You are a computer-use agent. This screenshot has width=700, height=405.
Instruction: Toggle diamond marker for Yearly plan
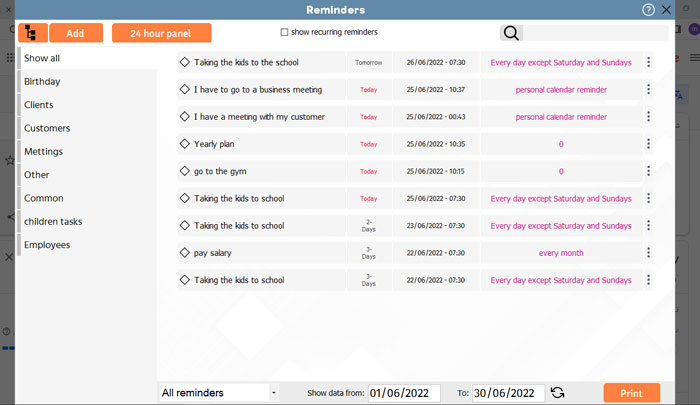coord(185,144)
